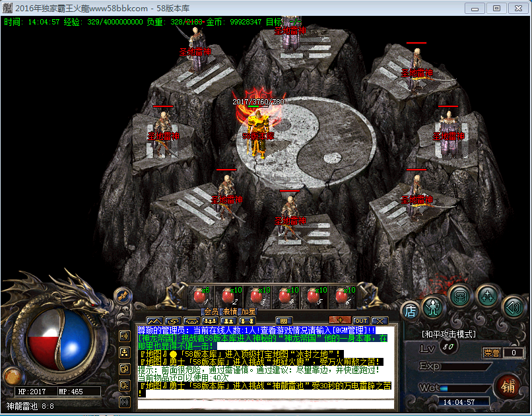Click into the chat message input field
The height and width of the screenshot is (416, 532).
point(265,404)
